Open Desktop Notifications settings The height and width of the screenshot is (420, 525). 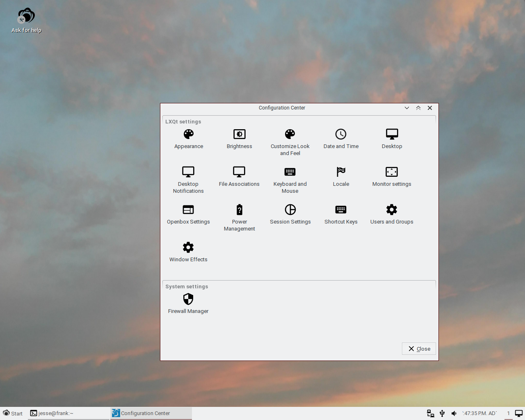(188, 180)
